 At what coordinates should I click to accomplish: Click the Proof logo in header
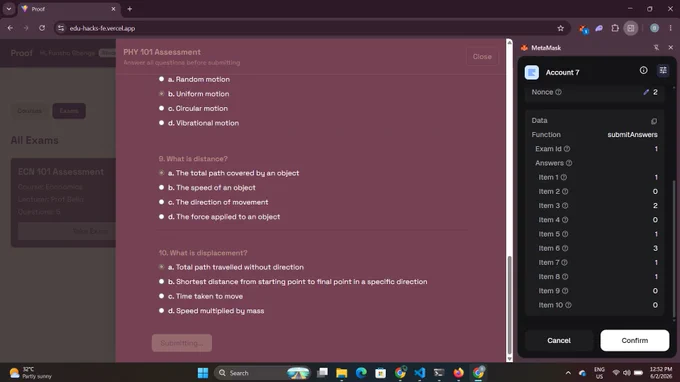[21, 53]
